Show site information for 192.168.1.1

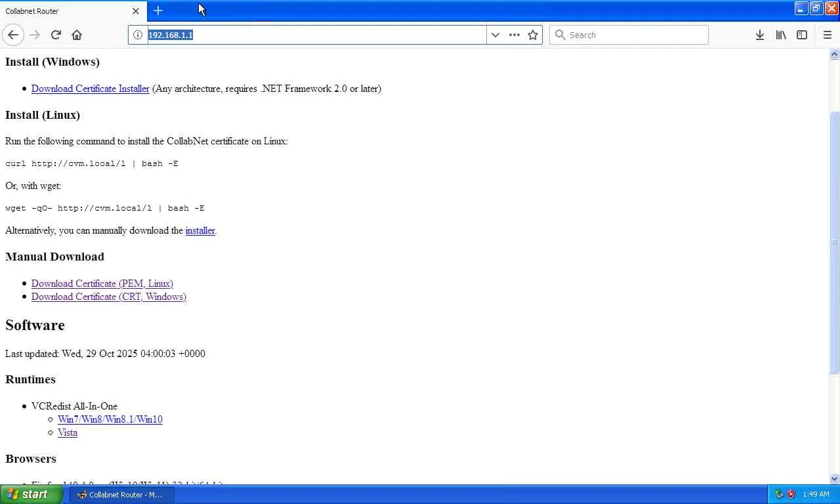[138, 35]
